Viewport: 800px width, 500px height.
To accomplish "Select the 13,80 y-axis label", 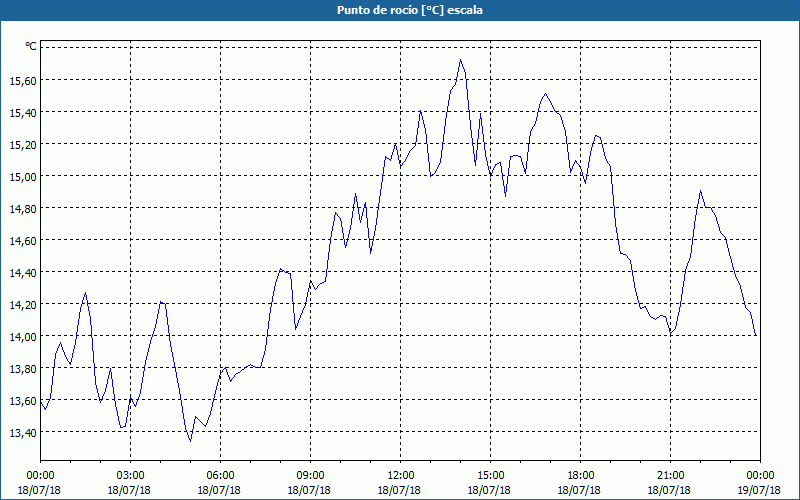I will (x=23, y=369).
